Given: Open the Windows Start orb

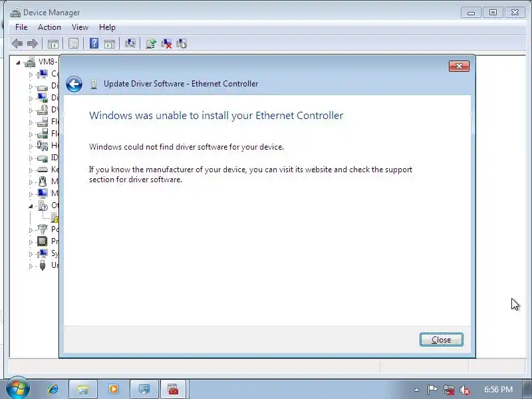Looking at the screenshot, I should [x=17, y=388].
